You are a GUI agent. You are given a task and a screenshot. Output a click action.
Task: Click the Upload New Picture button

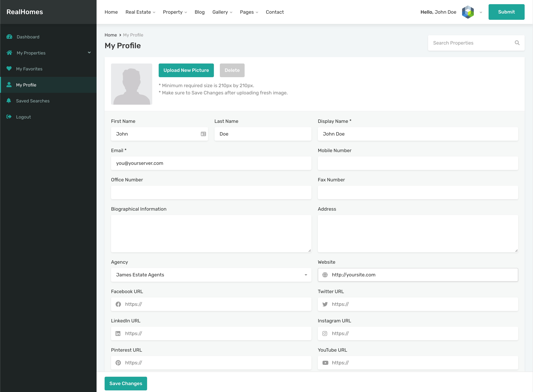186,70
